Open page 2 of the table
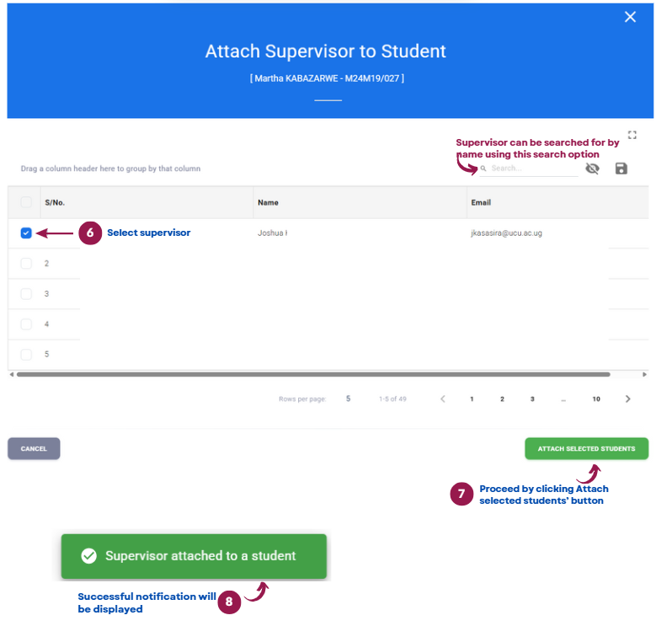 (x=502, y=399)
